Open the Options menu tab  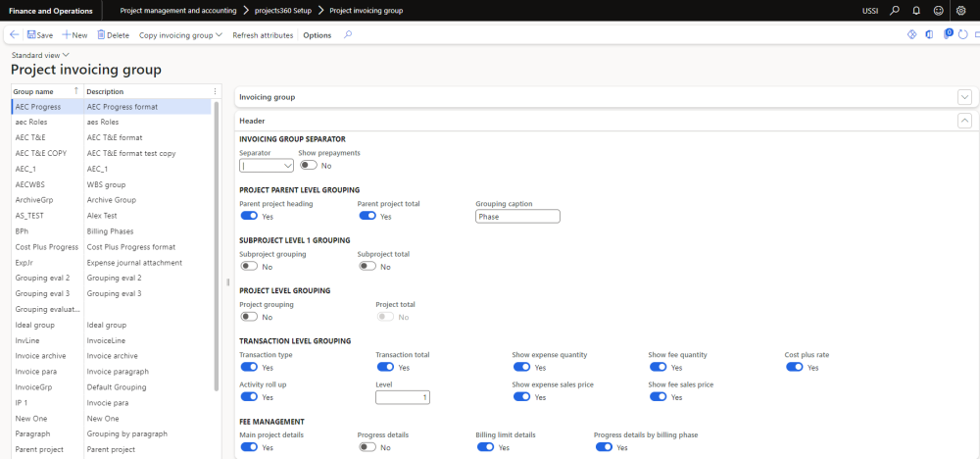coord(317,35)
